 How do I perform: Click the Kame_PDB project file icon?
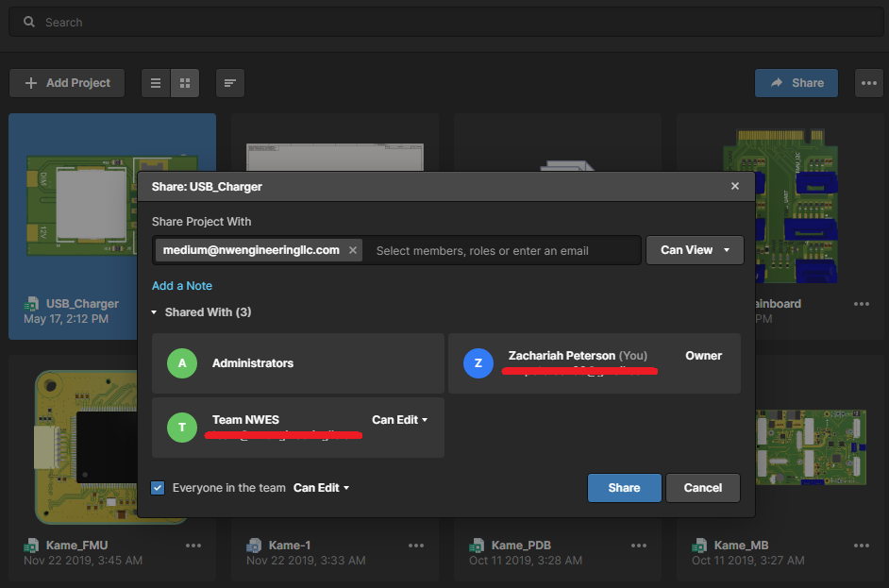[x=477, y=546]
